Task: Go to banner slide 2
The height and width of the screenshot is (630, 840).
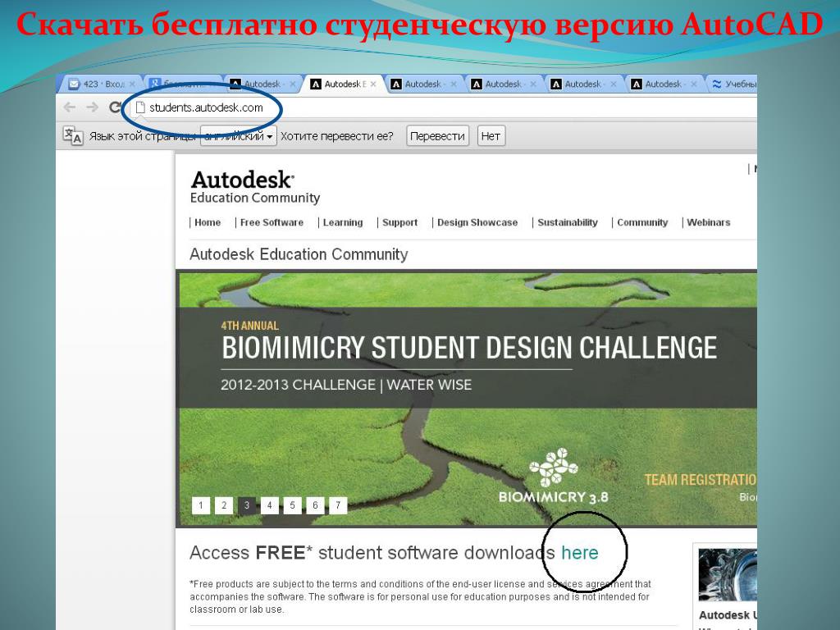Action: [224, 505]
